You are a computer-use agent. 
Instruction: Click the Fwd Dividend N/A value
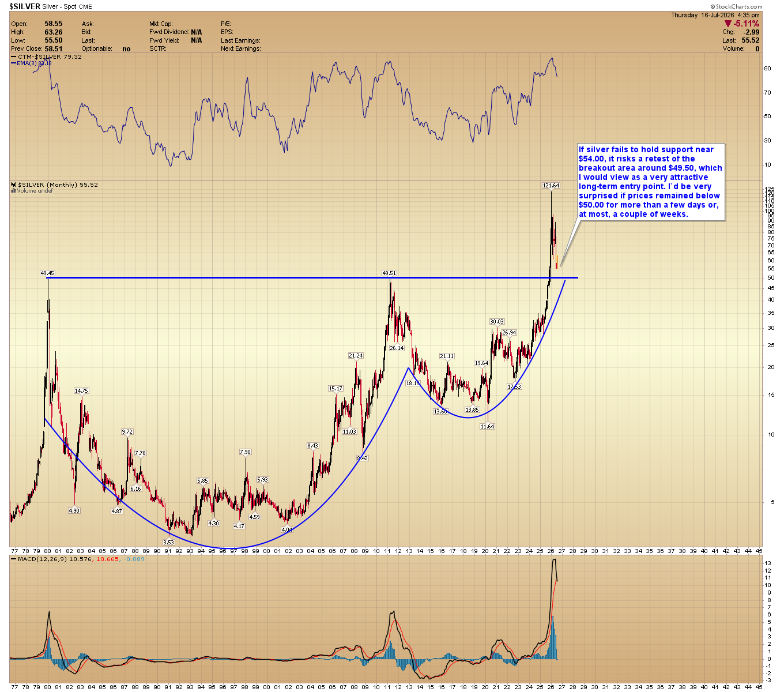pos(197,32)
